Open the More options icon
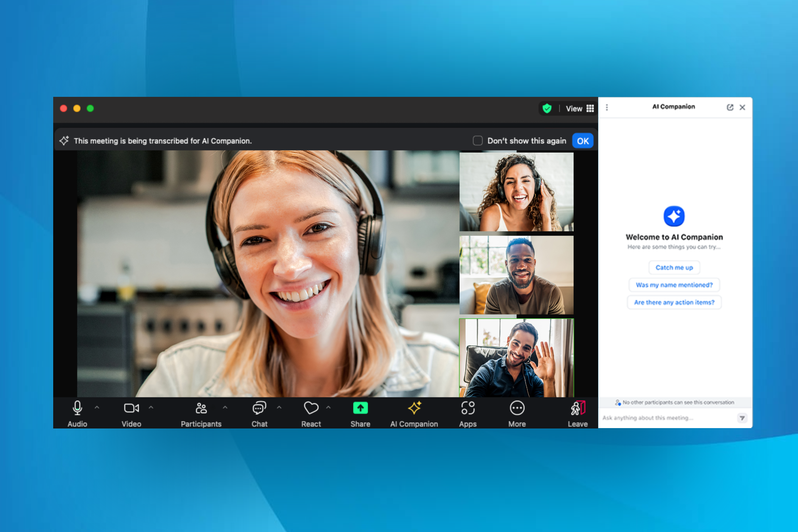798x532 pixels. point(517,408)
